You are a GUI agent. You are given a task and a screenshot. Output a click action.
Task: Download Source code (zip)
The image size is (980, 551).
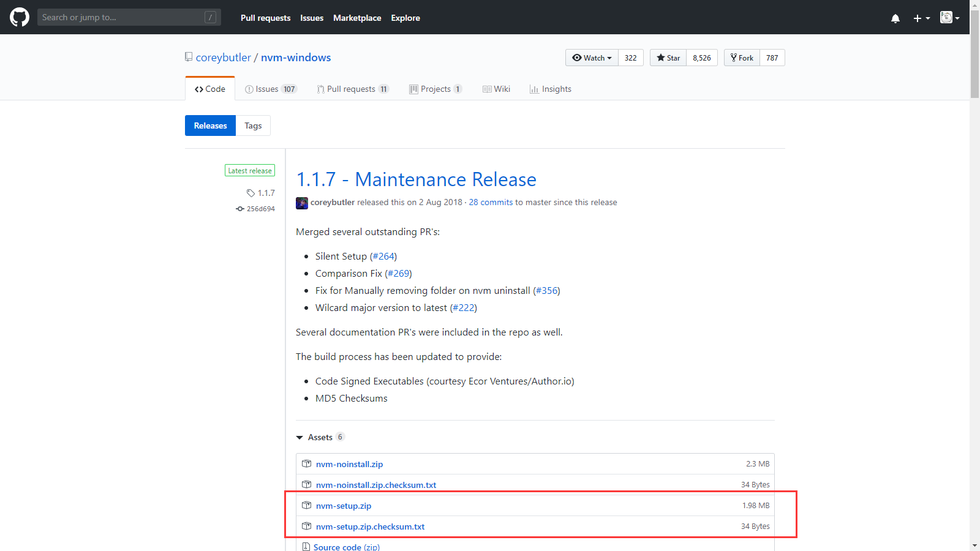pyautogui.click(x=347, y=547)
